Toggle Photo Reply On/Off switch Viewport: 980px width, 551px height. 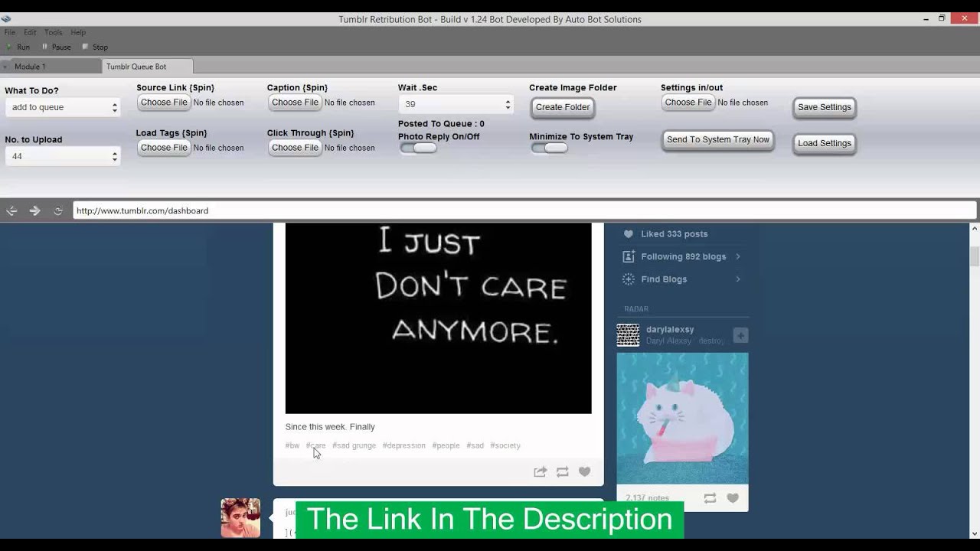418,148
